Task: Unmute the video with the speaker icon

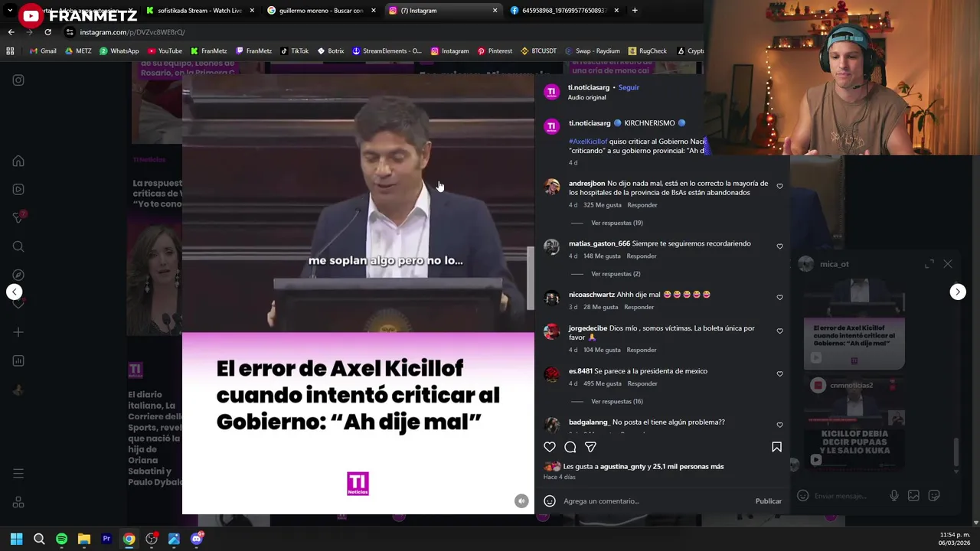Action: tap(521, 501)
